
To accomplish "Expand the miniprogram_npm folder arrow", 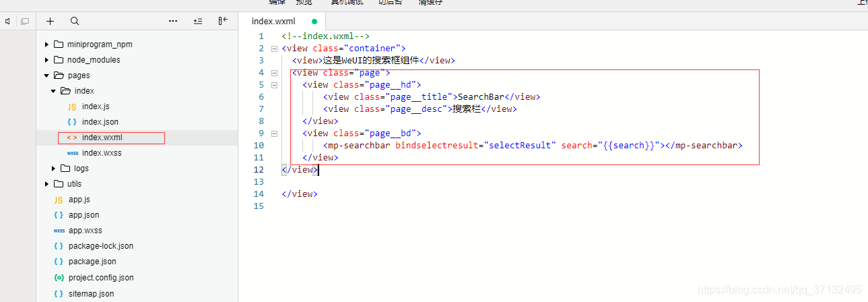I will 46,44.
